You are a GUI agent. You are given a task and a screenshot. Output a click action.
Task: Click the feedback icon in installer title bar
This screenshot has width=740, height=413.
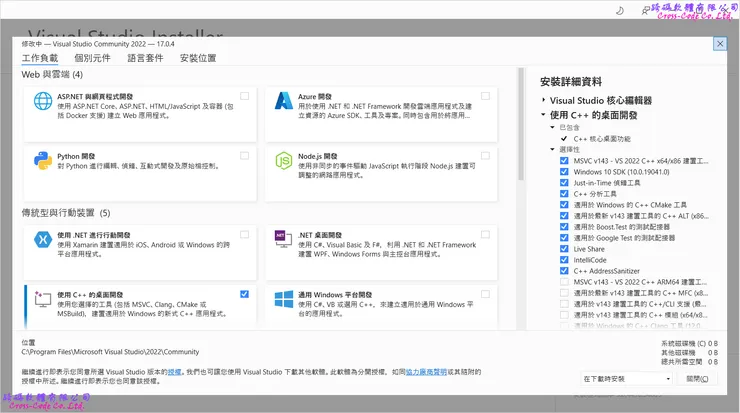(x=645, y=10)
